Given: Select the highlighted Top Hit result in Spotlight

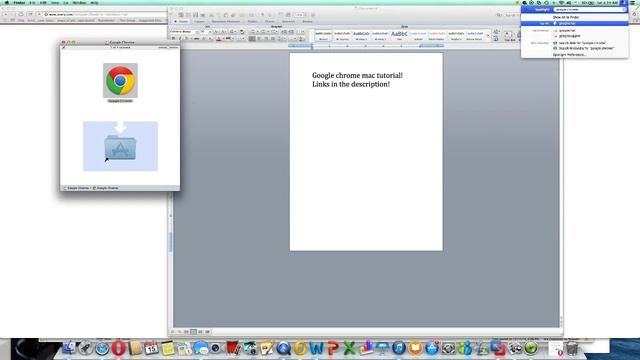Looking at the screenshot, I should click(574, 24).
